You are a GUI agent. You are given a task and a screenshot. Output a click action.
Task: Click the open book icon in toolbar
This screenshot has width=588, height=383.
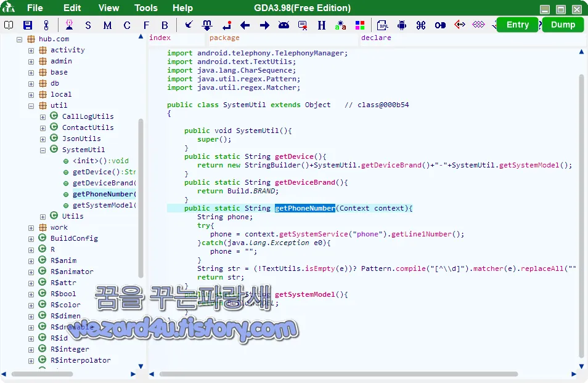click(9, 25)
